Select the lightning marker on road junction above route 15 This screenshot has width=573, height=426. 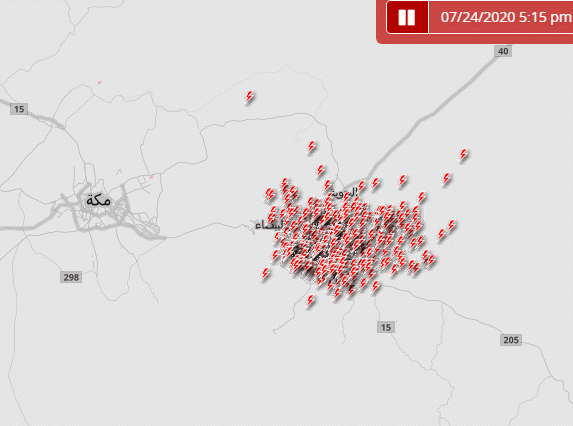click(x=375, y=287)
